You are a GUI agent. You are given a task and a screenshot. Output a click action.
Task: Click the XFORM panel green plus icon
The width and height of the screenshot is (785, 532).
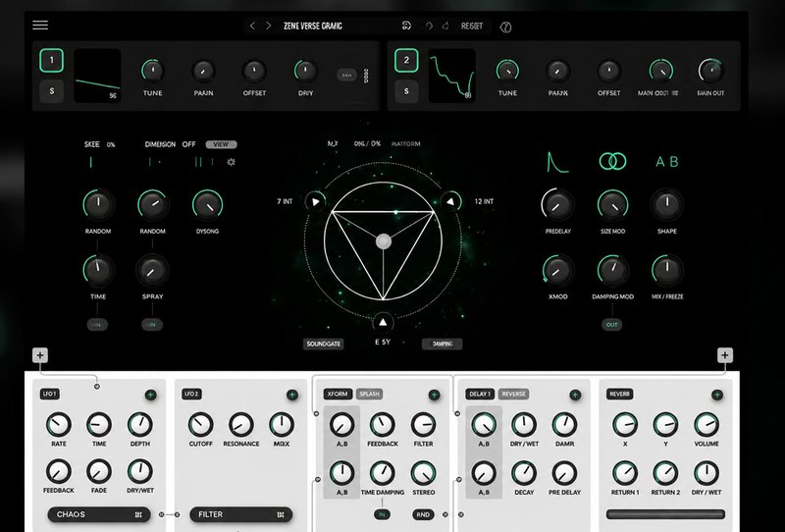[434, 395]
